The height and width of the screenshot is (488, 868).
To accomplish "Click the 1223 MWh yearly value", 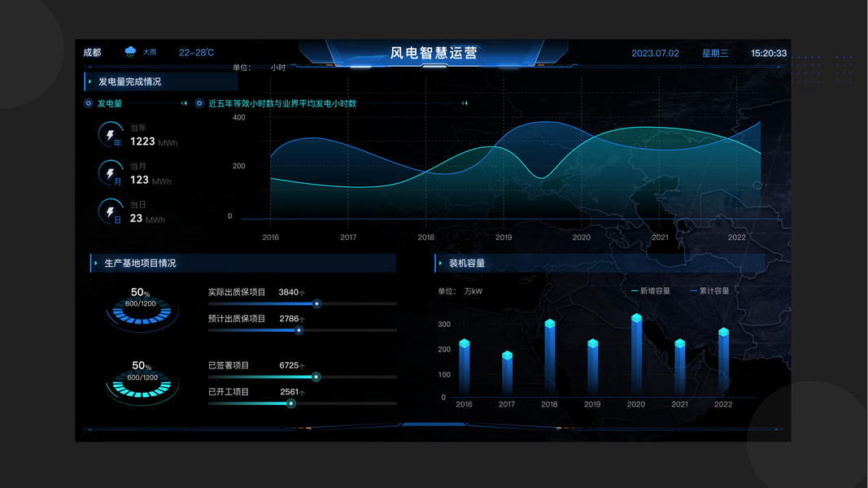I will pos(154,142).
